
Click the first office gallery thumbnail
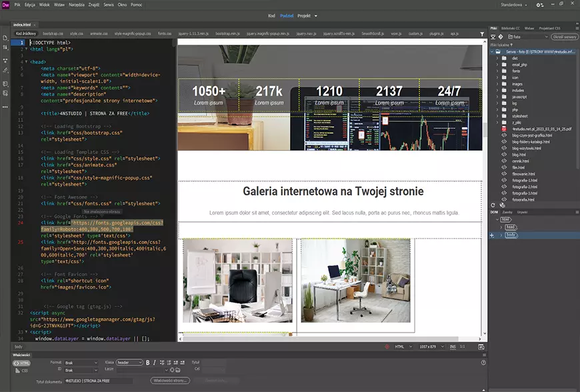pyautogui.click(x=237, y=280)
